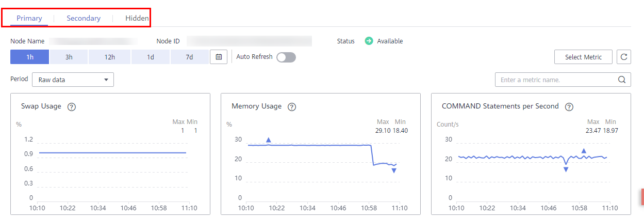
Task: Click the green Available status icon
Action: (369, 41)
